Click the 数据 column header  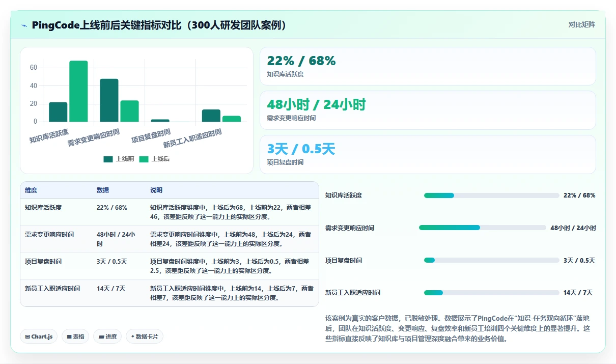click(103, 190)
